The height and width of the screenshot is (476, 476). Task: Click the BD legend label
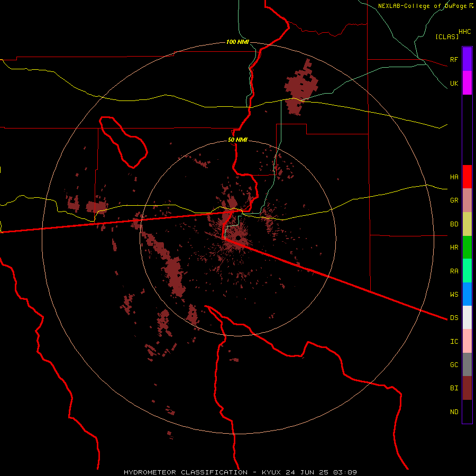point(454,224)
